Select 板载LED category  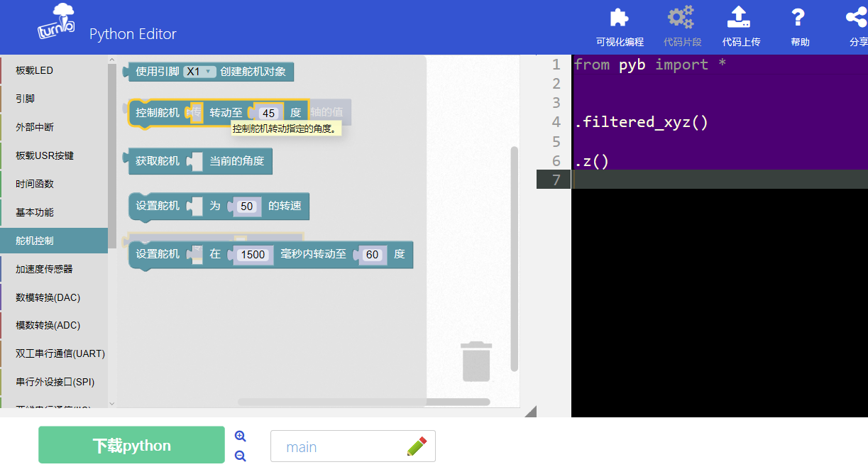pos(54,70)
